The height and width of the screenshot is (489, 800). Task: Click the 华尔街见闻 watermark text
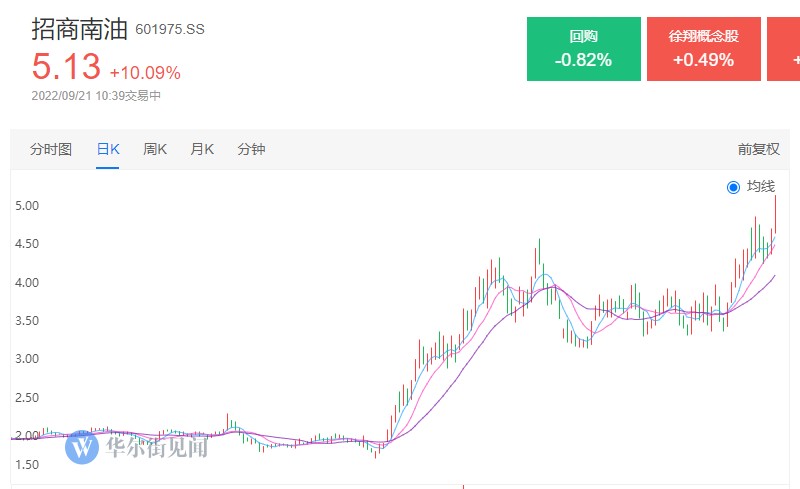pyautogui.click(x=155, y=447)
